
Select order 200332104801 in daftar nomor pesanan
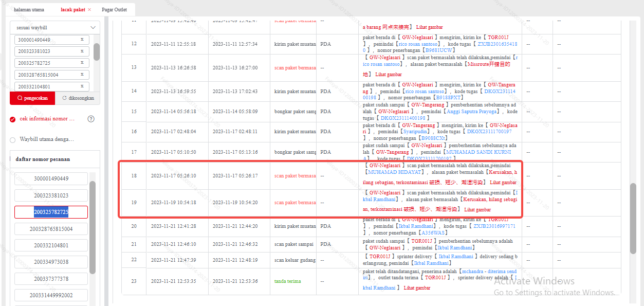51,245
